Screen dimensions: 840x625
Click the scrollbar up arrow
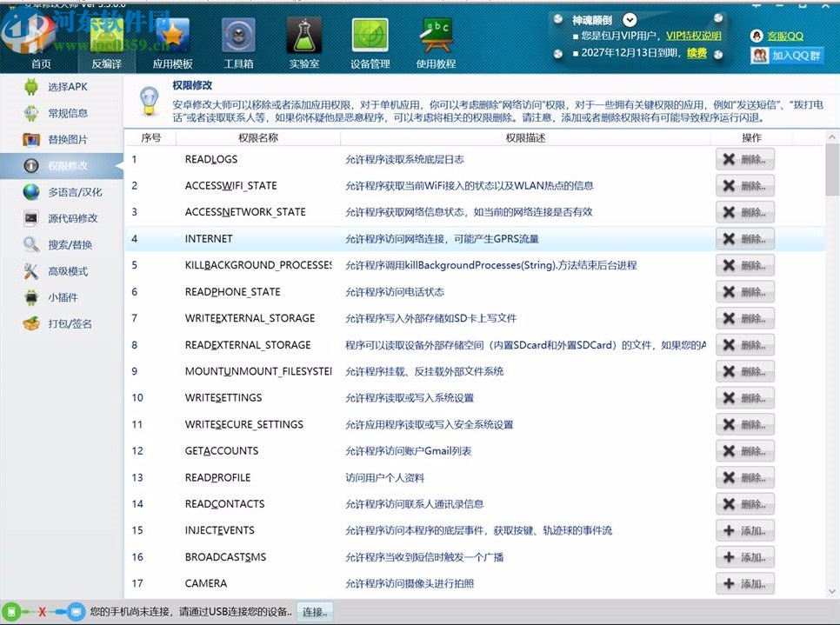click(831, 137)
